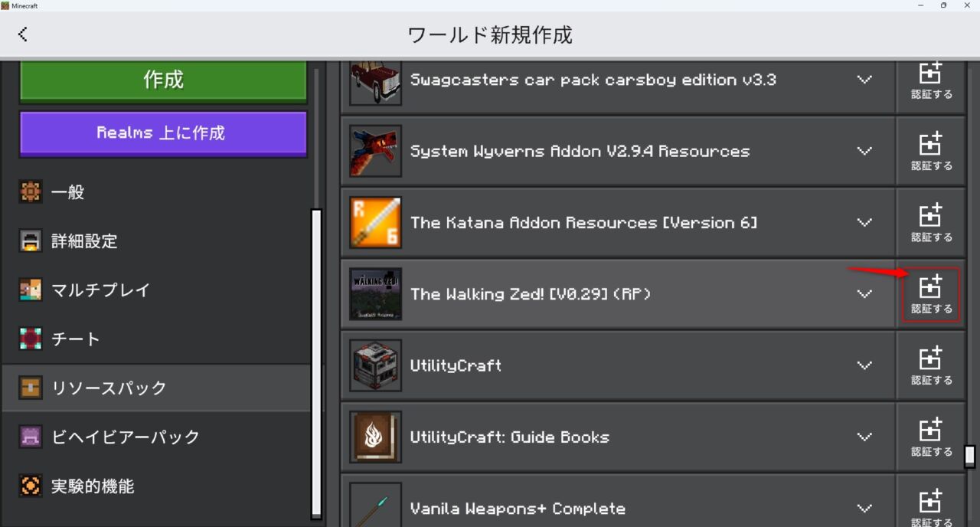Viewport: 980px width, 527px height.
Task: Activate UtilityCraft pack via 認証する
Action: click(931, 365)
